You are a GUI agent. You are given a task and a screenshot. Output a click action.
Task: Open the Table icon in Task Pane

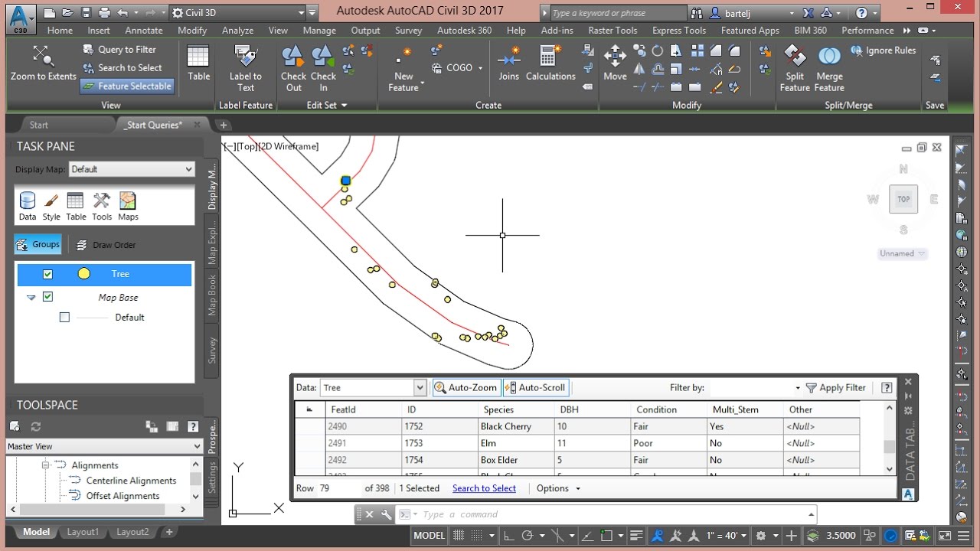coord(76,207)
